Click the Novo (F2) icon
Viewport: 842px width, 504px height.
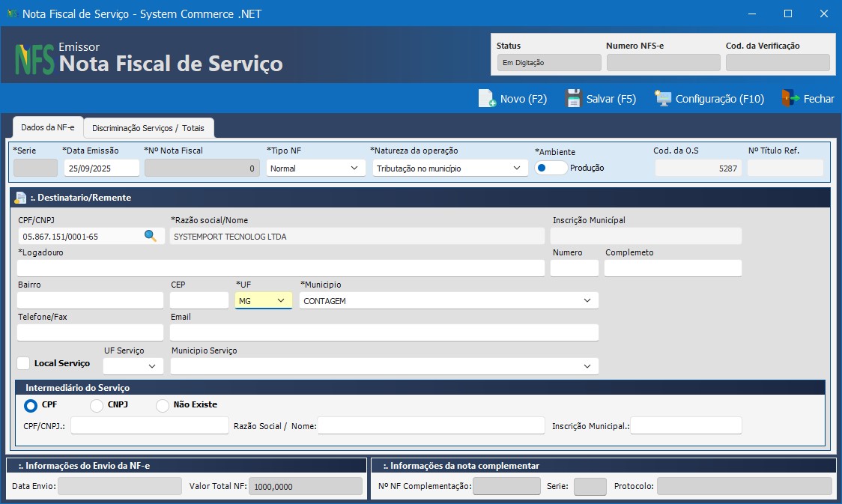(x=485, y=98)
